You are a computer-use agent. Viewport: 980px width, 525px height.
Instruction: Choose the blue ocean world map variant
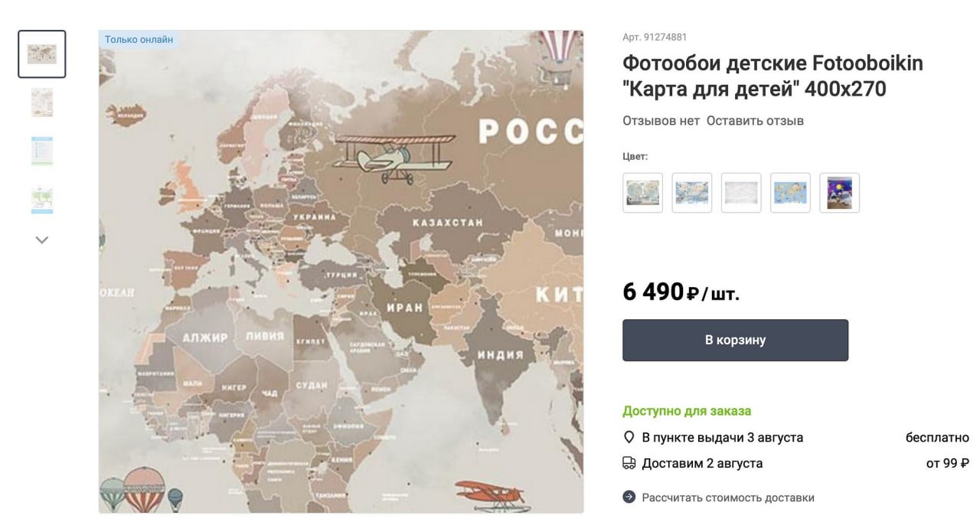click(x=790, y=193)
